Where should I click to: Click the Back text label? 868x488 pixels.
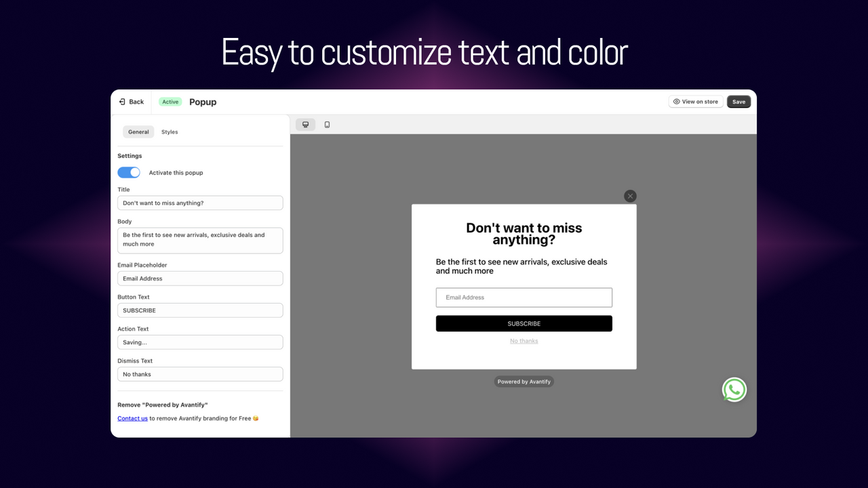[x=136, y=102]
